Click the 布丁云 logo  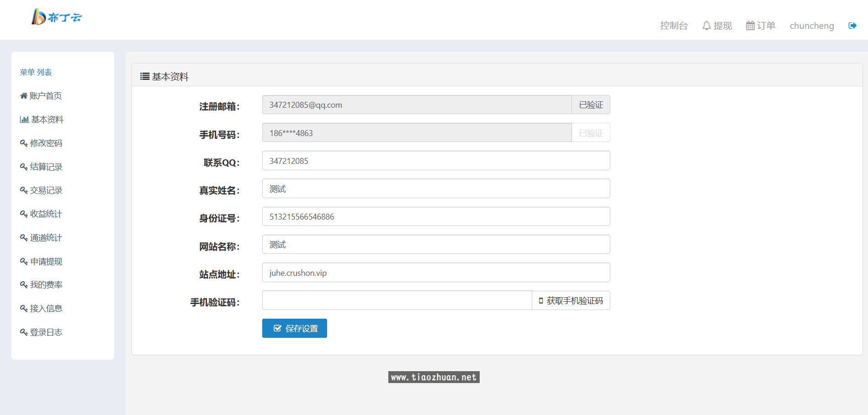coord(57,17)
